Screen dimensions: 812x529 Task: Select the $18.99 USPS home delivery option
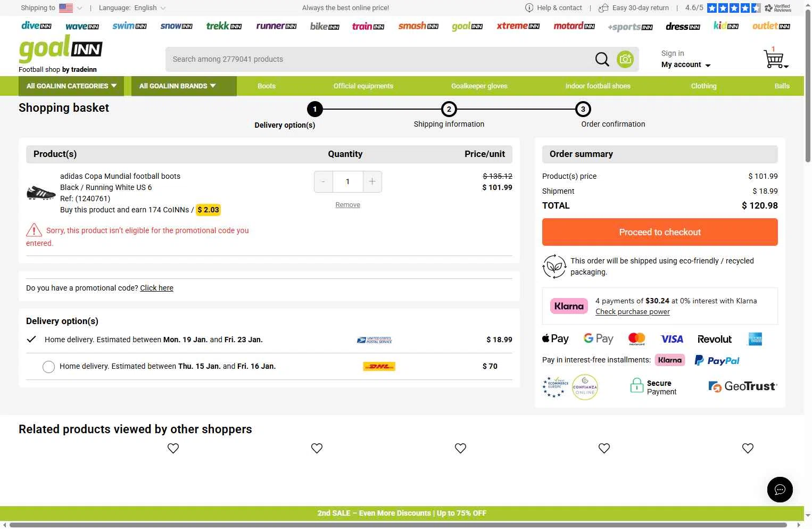coord(31,340)
